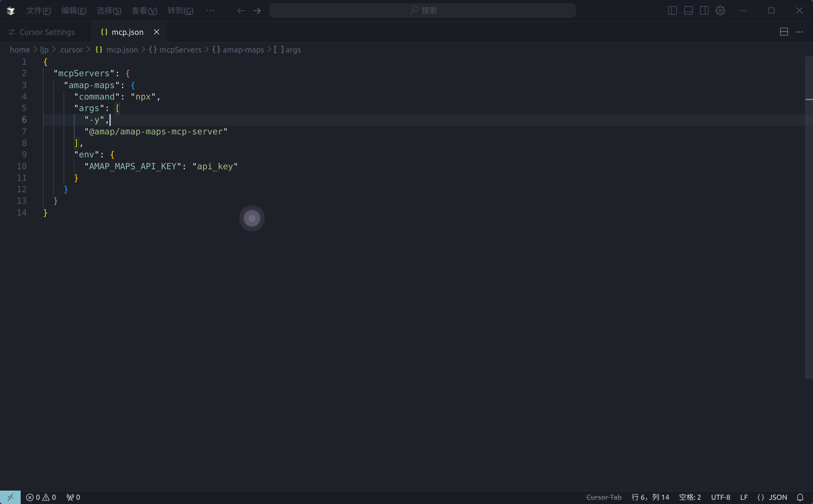Open the editor more actions ellipsis
813x504 pixels.
click(799, 32)
